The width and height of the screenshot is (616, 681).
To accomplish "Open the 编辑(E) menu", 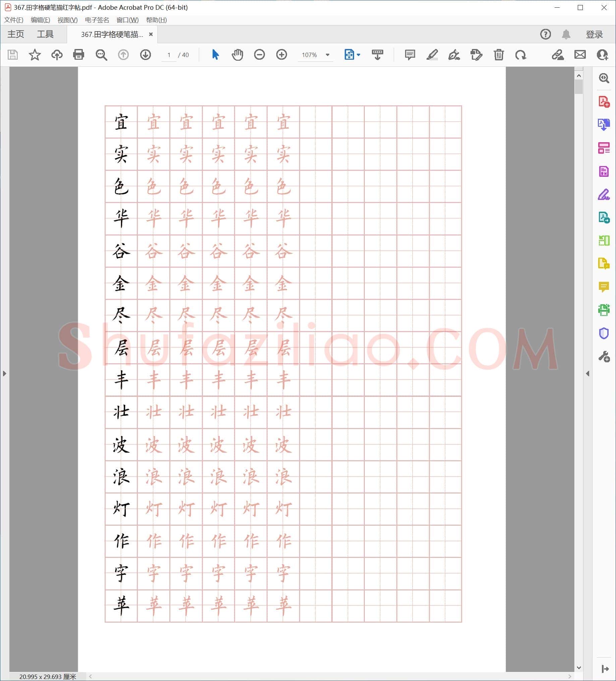I will point(40,20).
